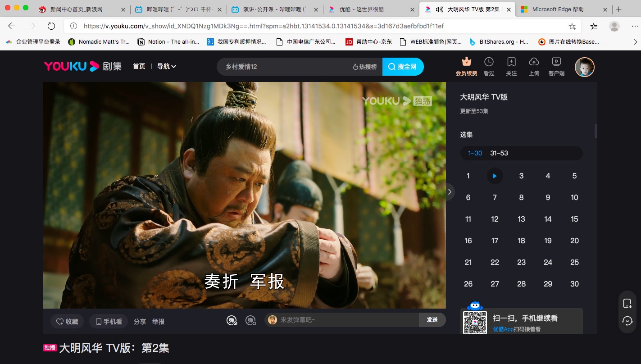The width and height of the screenshot is (641, 364).
Task: Open 帮助中心-京东 bookmark
Action: [x=368, y=42]
